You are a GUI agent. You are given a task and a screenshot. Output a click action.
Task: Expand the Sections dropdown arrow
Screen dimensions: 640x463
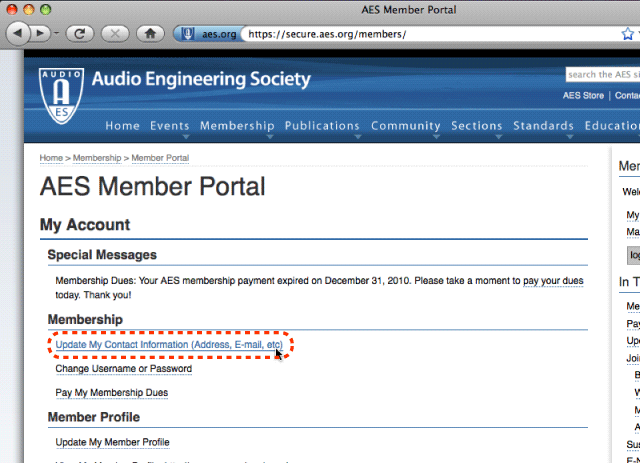[x=499, y=137]
